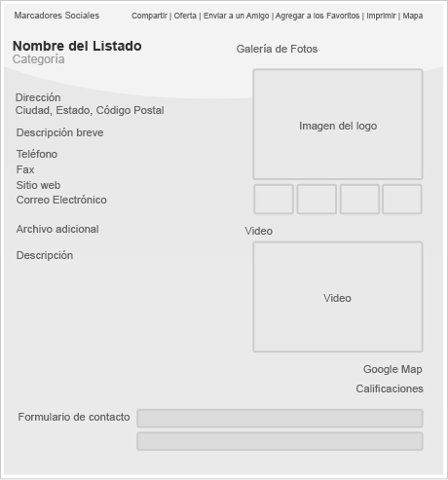448x480 pixels.
Task: Select the third gallery thumbnail
Action: click(x=359, y=200)
